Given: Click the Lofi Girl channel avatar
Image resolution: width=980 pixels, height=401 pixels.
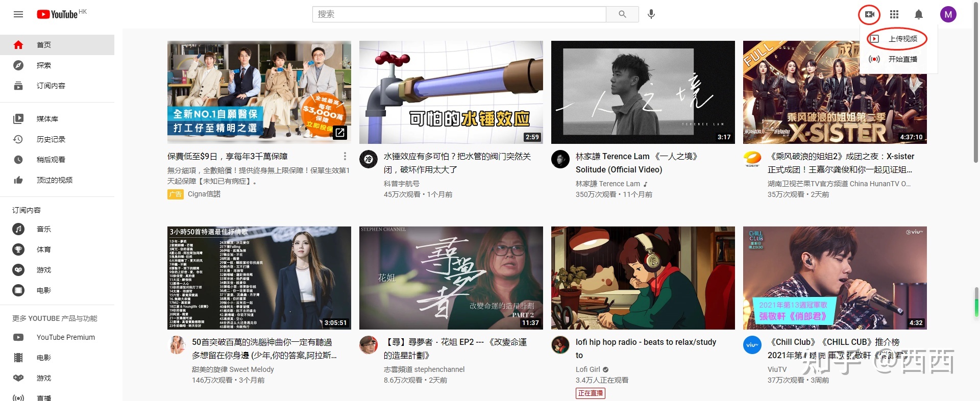Looking at the screenshot, I should [x=560, y=345].
